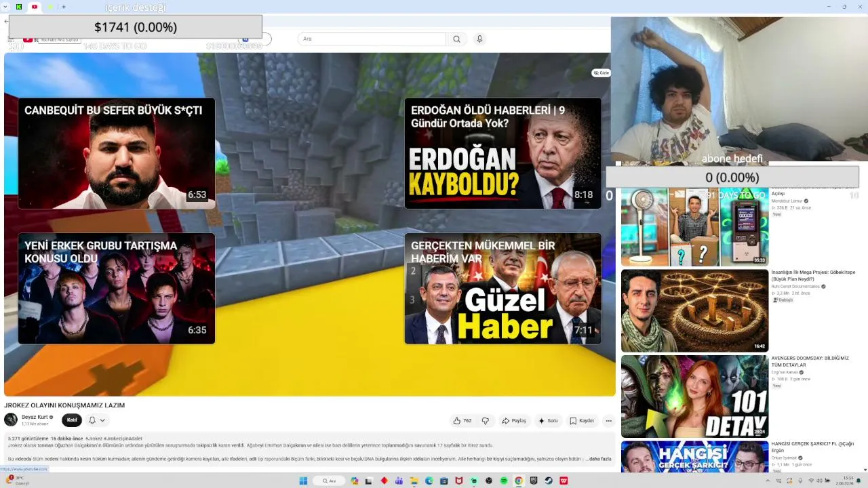Click the video title 'JROKEZ OLAYINI KONUŞMAMIZ LAZIM'
This screenshot has height=488, width=868.
tap(64, 405)
